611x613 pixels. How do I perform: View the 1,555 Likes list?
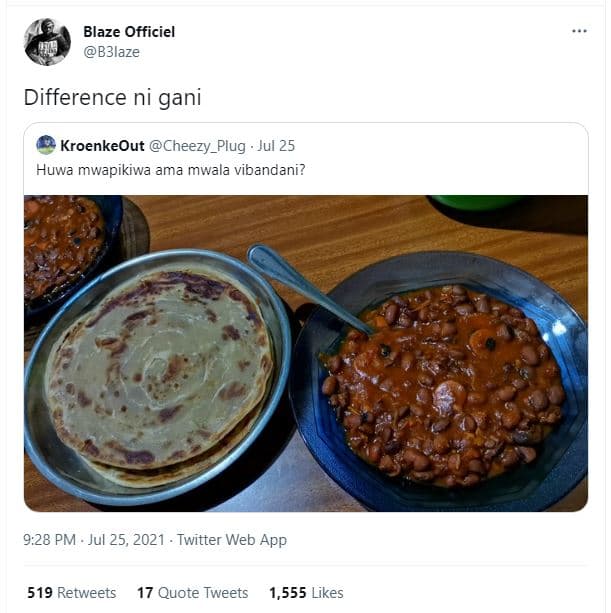tap(306, 593)
